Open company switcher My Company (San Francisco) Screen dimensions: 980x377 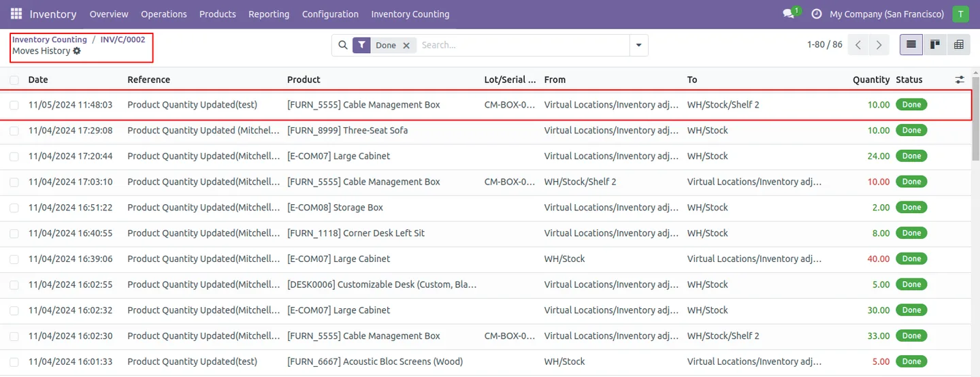click(x=887, y=14)
